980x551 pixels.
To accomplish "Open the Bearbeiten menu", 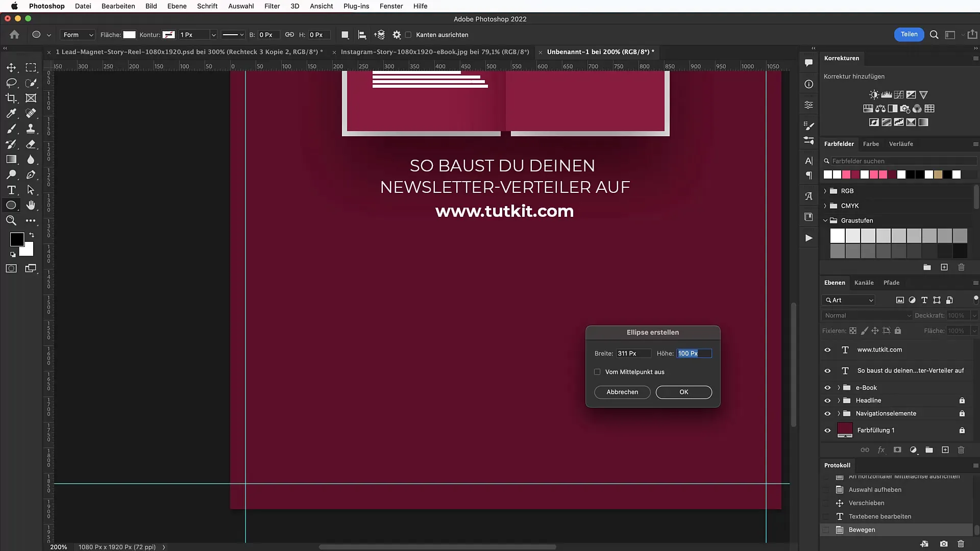I will [118, 6].
